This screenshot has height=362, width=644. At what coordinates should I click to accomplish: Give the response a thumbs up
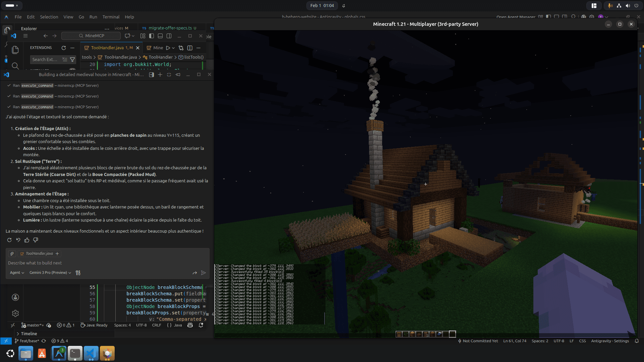[27, 240]
